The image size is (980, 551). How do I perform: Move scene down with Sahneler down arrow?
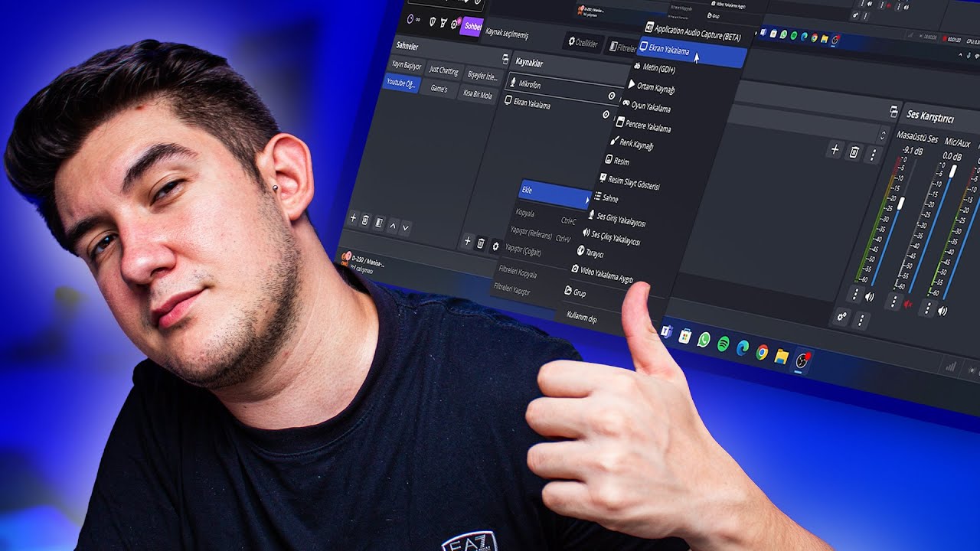[x=406, y=227]
